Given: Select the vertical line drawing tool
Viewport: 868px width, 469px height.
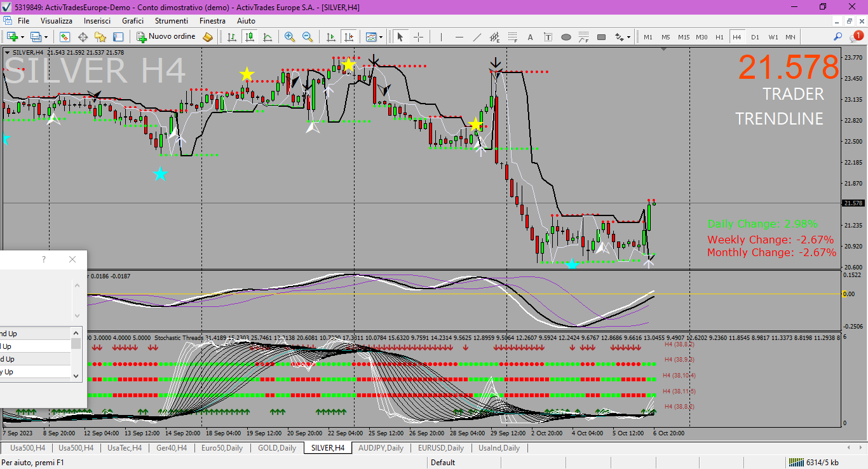Looking at the screenshot, I should pos(441,37).
